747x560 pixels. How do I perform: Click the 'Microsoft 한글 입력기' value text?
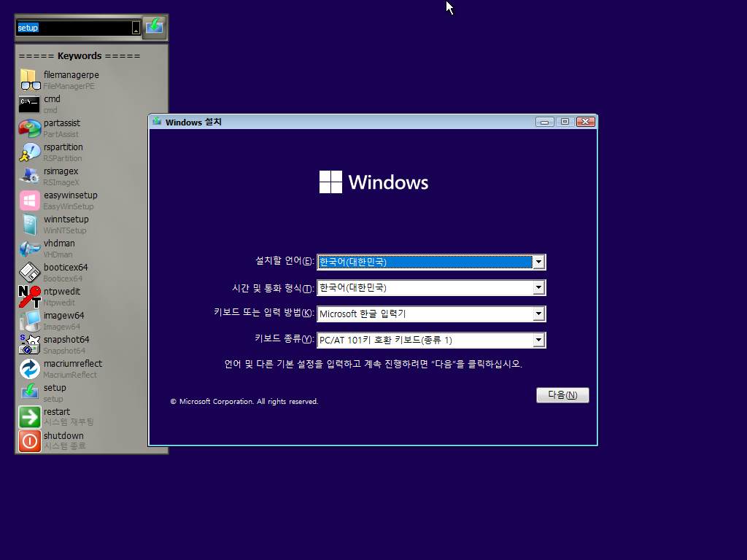(363, 314)
